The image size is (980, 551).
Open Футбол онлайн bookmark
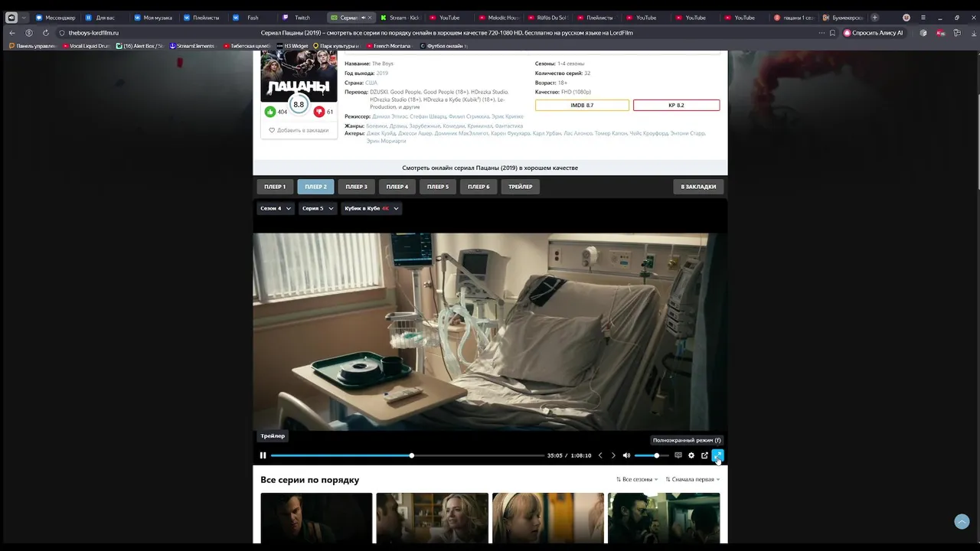click(x=444, y=46)
